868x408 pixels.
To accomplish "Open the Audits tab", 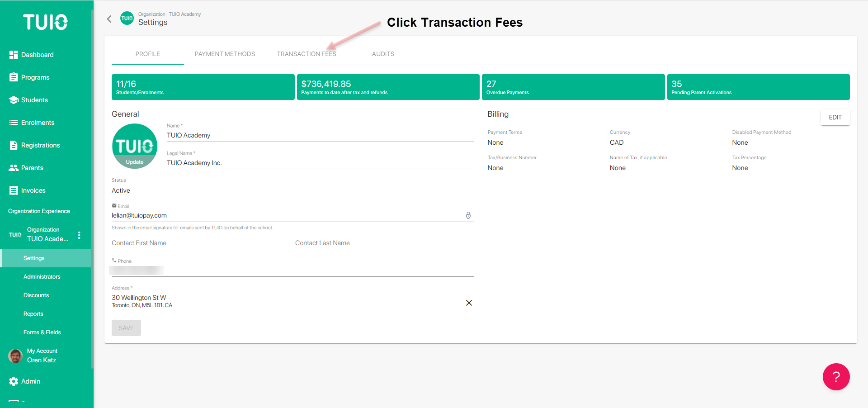I will coord(383,54).
